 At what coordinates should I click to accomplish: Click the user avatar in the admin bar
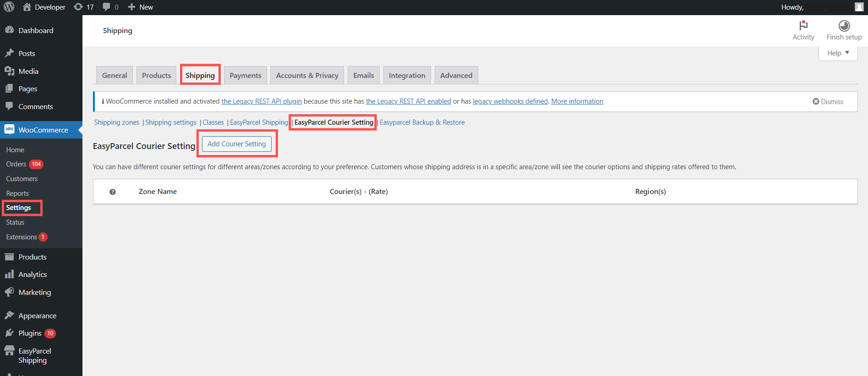pos(859,7)
